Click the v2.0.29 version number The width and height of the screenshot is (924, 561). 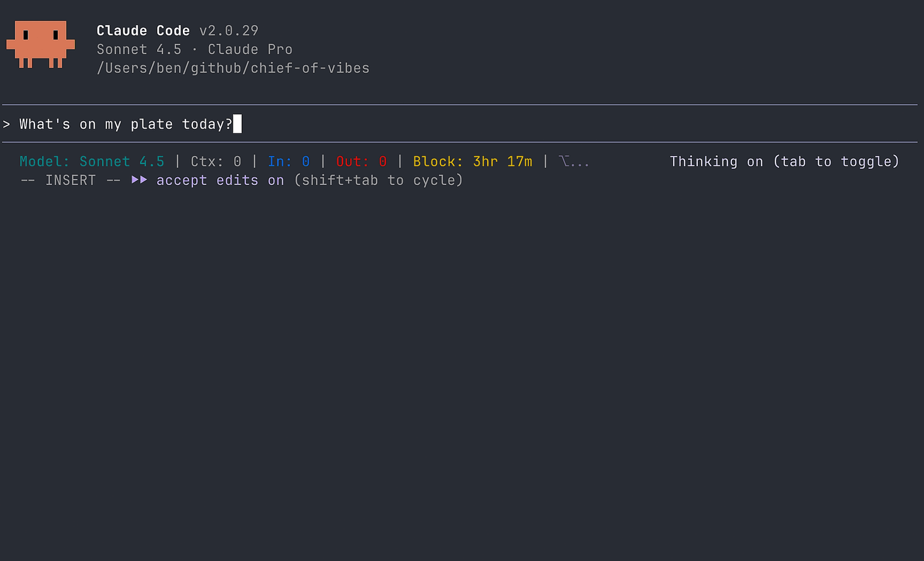click(x=229, y=31)
